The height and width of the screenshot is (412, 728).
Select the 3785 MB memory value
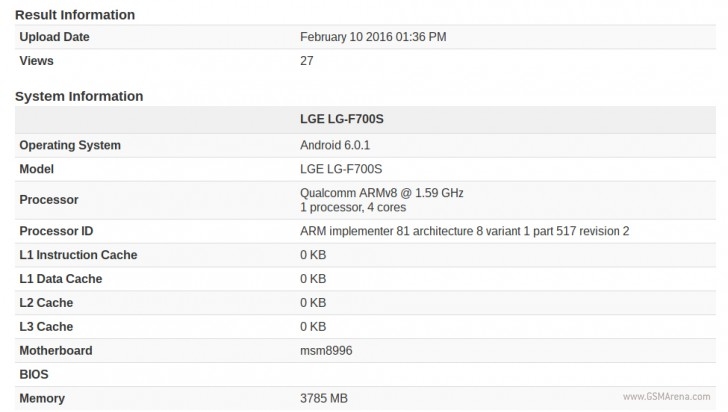[x=324, y=399]
